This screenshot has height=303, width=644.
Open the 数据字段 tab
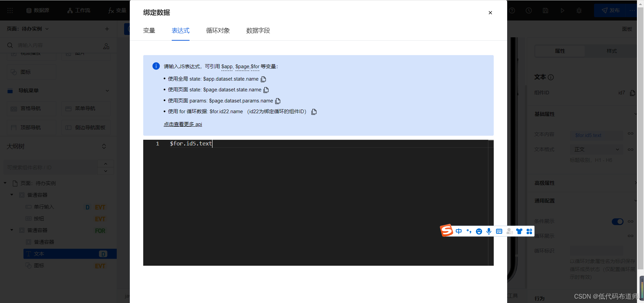pos(258,31)
